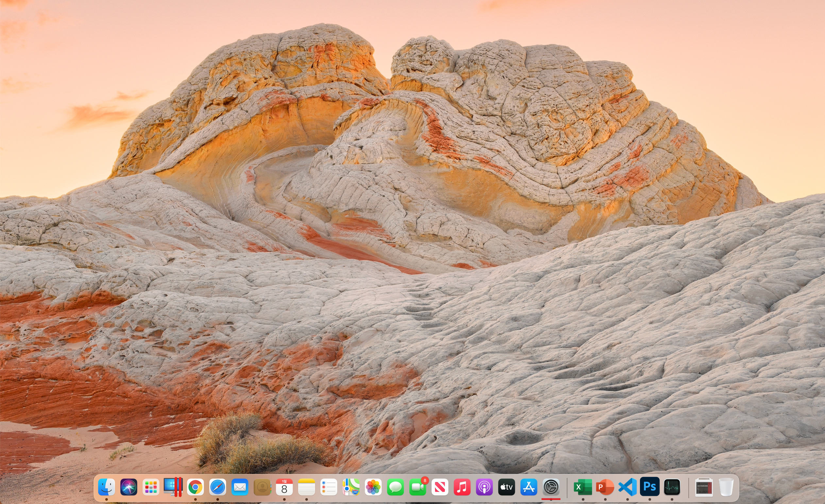This screenshot has width=825, height=504.
Task: Open the Apple Music app
Action: coord(462,487)
